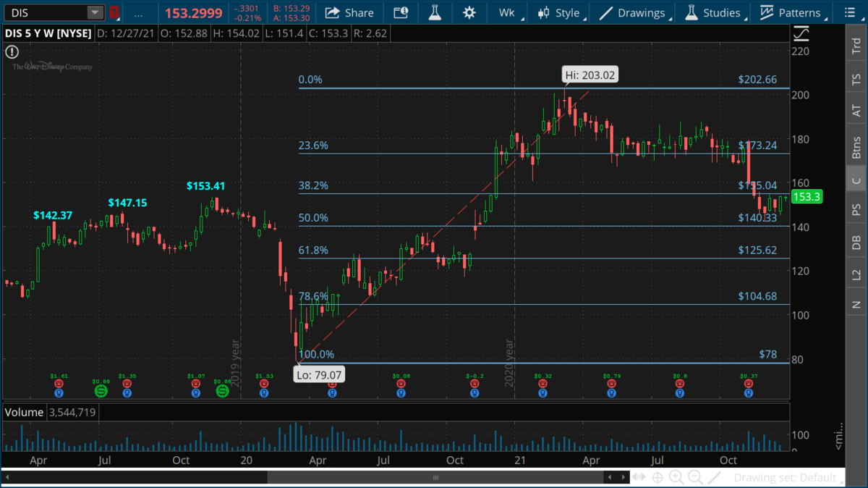Click the '...' button next to symbol
This screenshot has width=868, height=488.
click(x=138, y=13)
